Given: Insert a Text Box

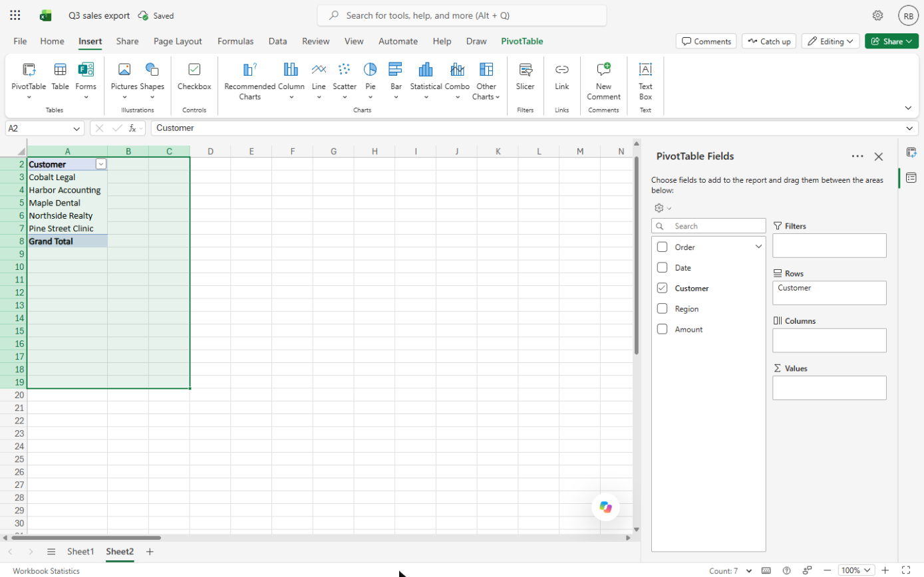Looking at the screenshot, I should pos(645,81).
